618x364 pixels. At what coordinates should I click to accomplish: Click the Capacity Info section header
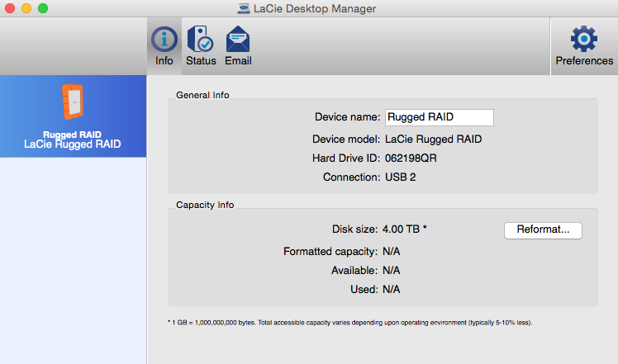click(x=205, y=205)
